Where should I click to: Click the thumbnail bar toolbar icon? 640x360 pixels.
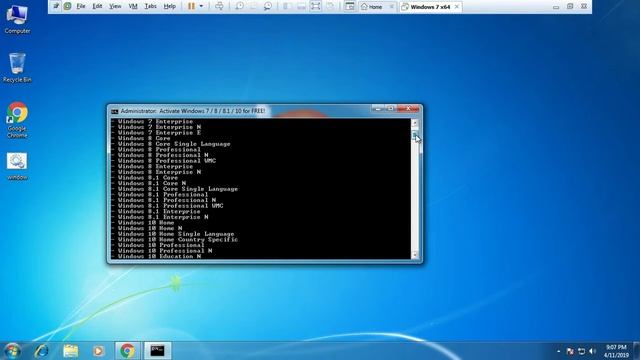click(x=301, y=6)
